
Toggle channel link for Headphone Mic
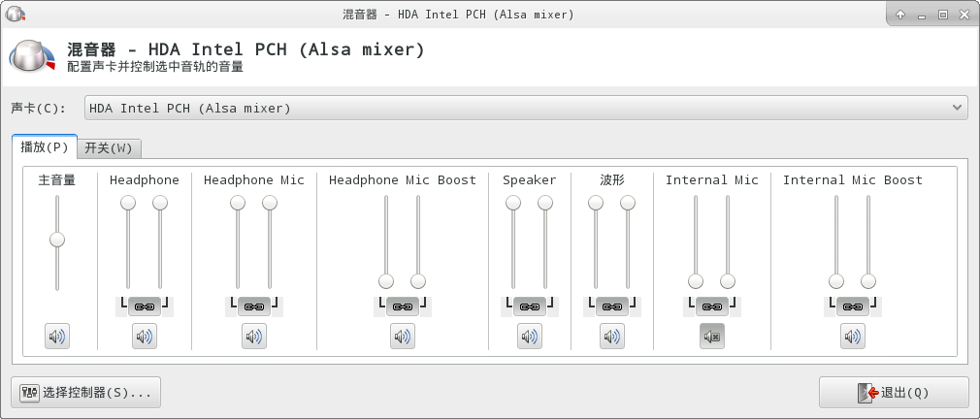(254, 306)
